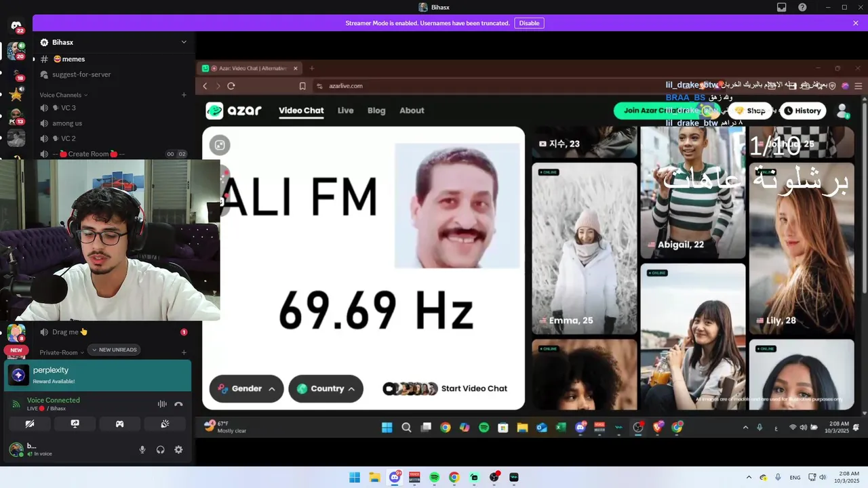Image resolution: width=868 pixels, height=488 pixels.
Task: Open File Explorer on the bottom taskbar
Action: [x=374, y=477]
